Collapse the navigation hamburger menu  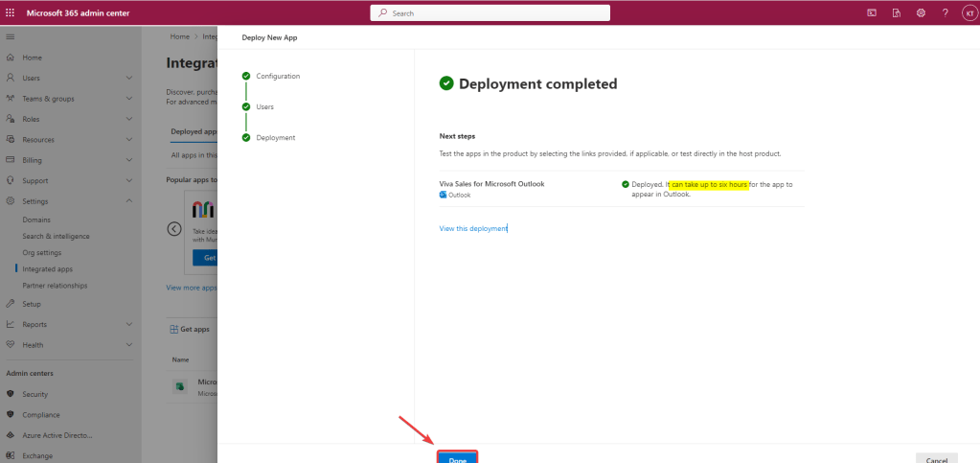pos(11,36)
